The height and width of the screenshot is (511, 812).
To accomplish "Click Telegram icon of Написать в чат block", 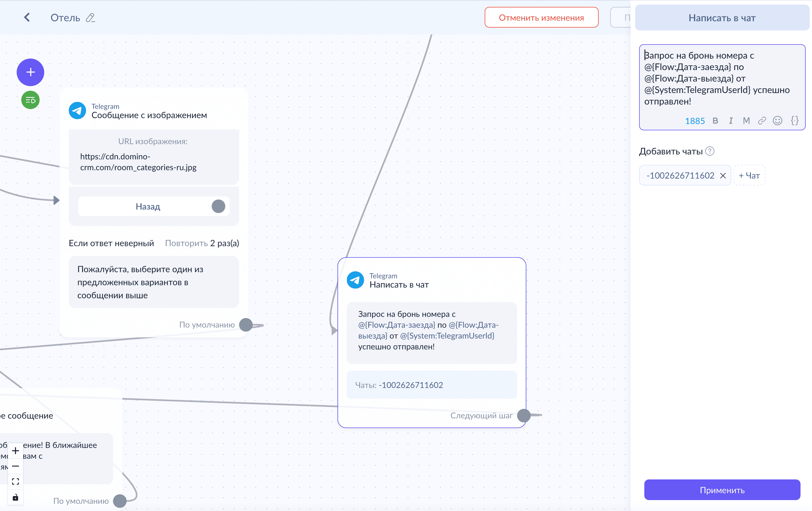I will coord(355,280).
